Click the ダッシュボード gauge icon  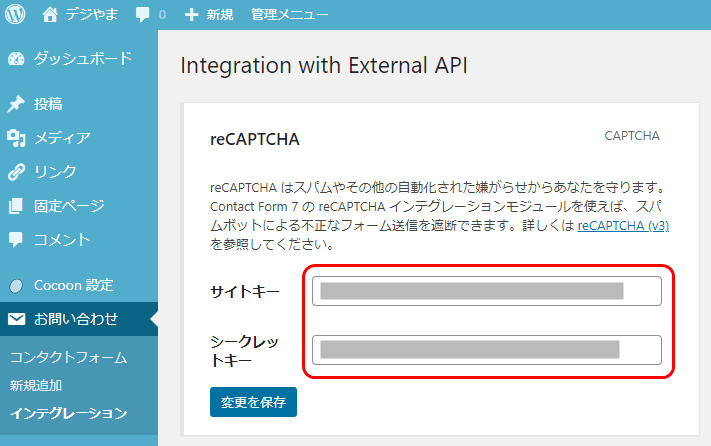[16, 59]
